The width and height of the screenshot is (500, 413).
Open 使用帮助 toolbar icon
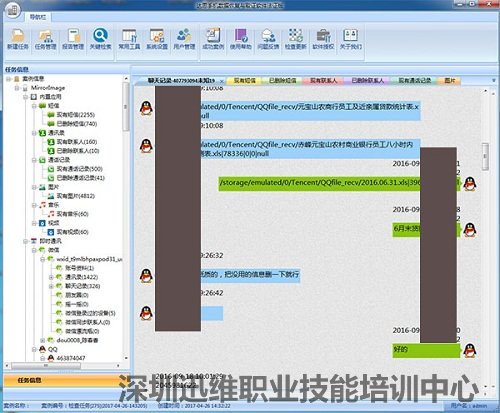[x=241, y=39]
